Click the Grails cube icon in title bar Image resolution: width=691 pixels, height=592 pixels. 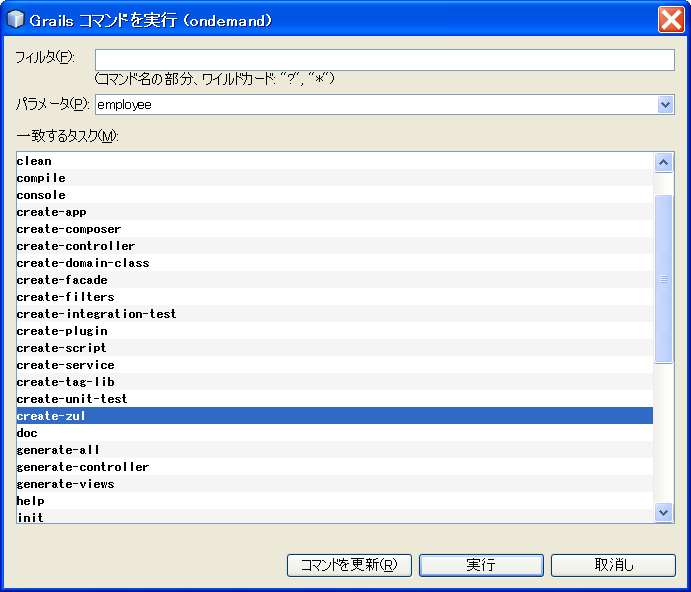(x=16, y=20)
